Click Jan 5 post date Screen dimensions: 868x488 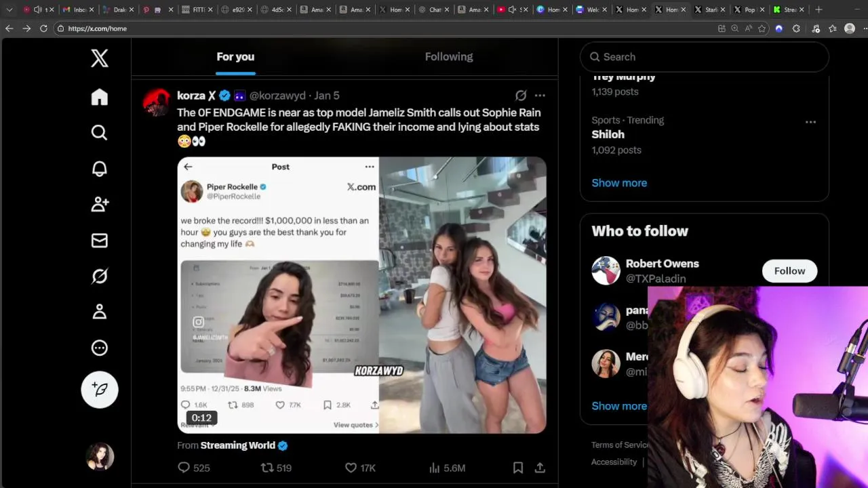point(327,96)
